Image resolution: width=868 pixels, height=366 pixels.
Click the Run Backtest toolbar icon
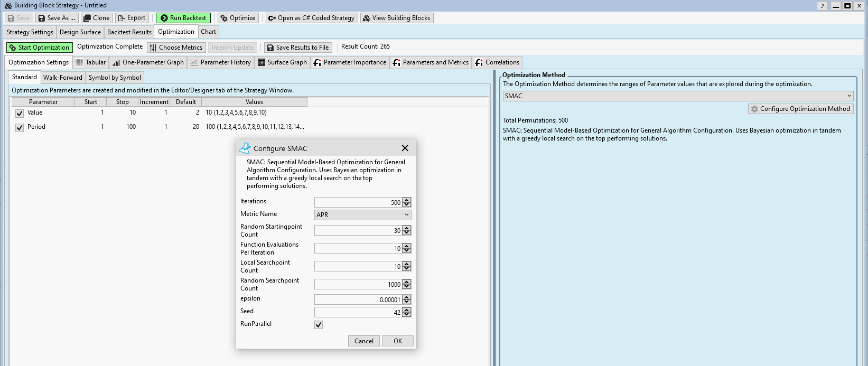[164, 18]
